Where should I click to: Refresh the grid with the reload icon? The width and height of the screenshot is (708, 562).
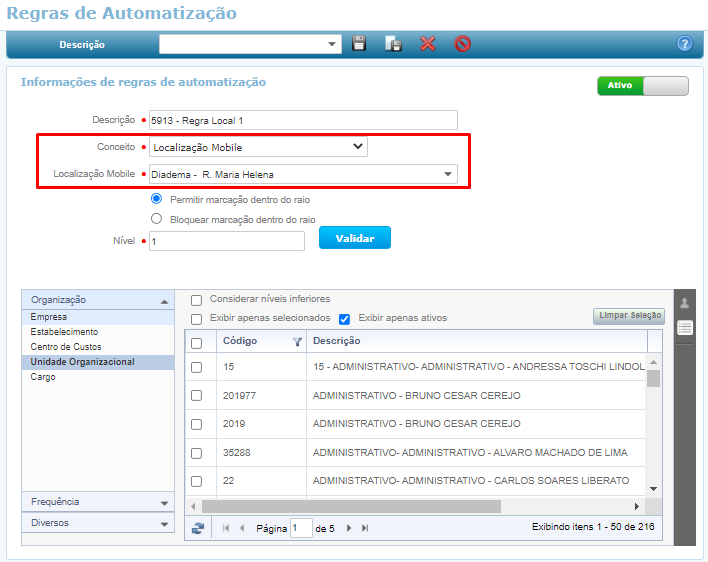pyautogui.click(x=198, y=528)
